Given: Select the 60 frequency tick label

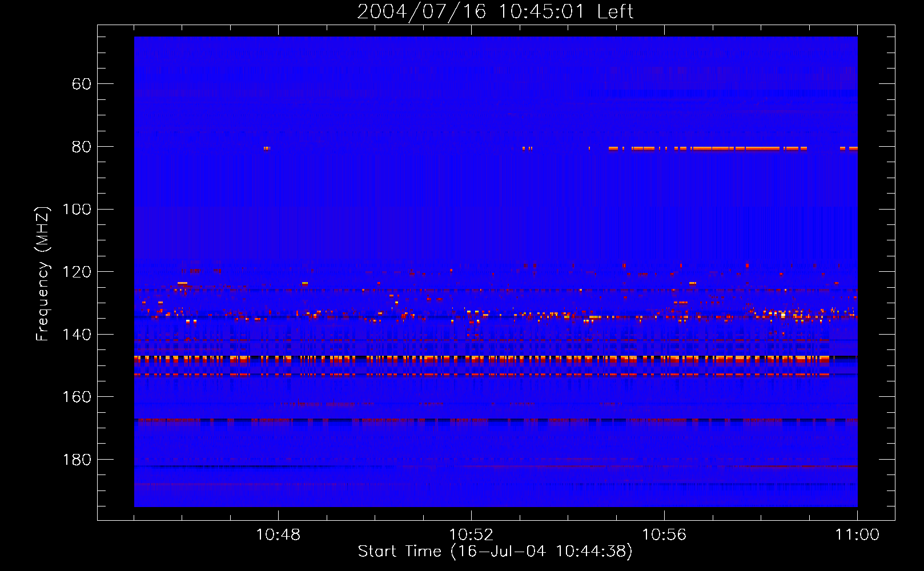Looking at the screenshot, I should tap(82, 84).
